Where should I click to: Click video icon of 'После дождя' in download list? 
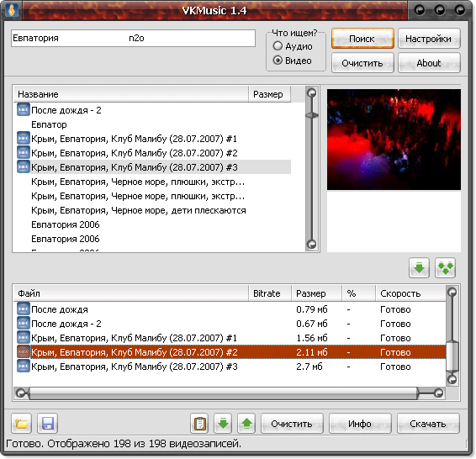[x=23, y=309]
